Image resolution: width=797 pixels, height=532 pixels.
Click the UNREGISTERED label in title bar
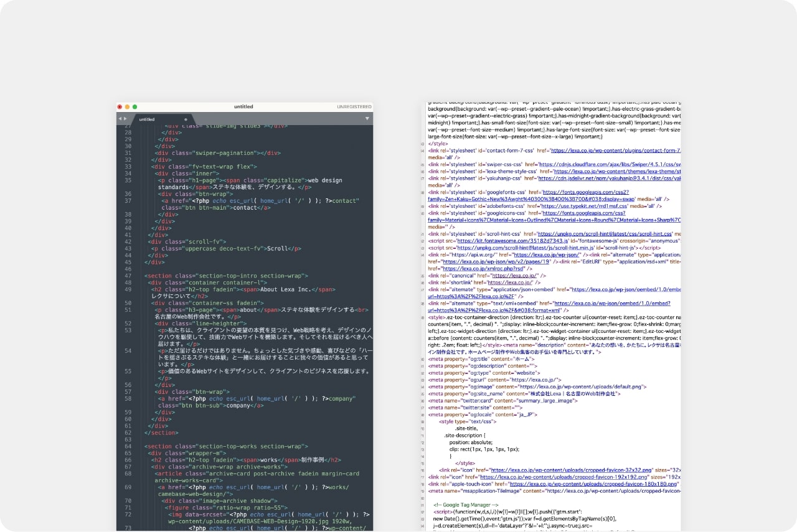pos(354,107)
